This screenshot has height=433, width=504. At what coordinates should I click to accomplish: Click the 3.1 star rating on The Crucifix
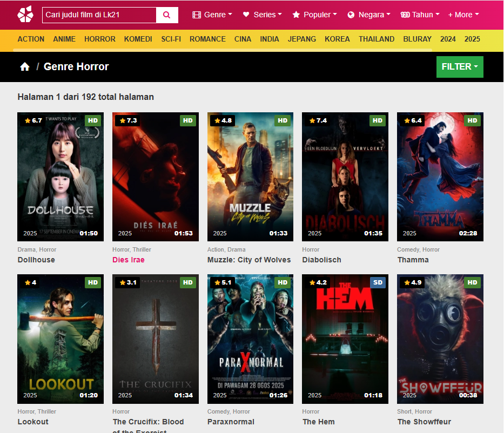coord(128,283)
